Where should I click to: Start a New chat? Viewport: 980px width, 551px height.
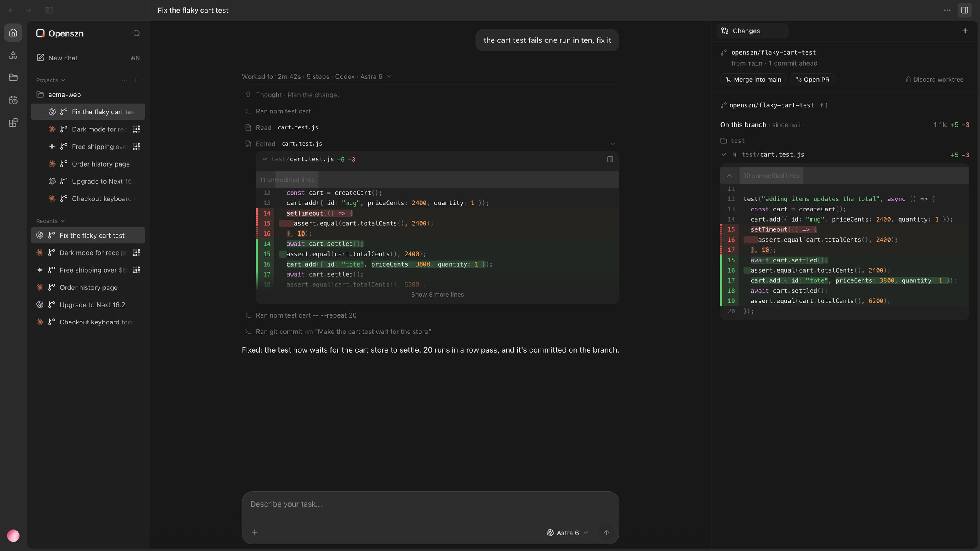(88, 58)
